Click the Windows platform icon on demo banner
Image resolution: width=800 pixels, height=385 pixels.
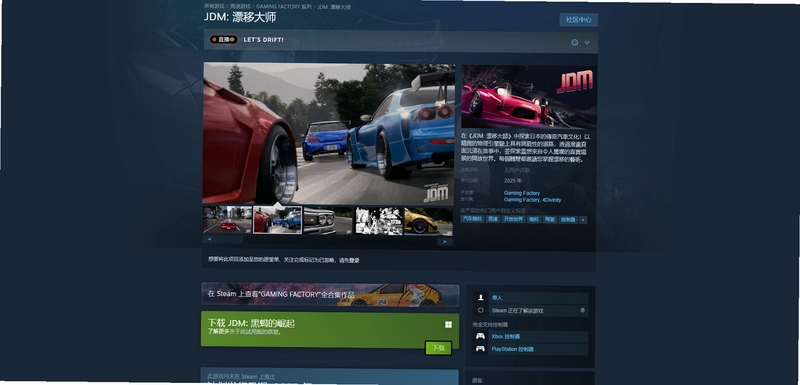coord(448,325)
